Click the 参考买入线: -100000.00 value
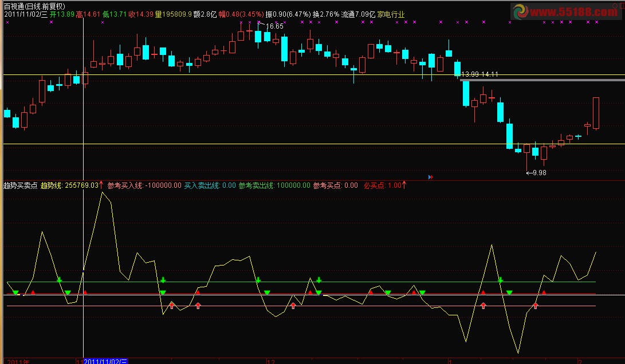This screenshot has height=364, width=625. point(144,185)
